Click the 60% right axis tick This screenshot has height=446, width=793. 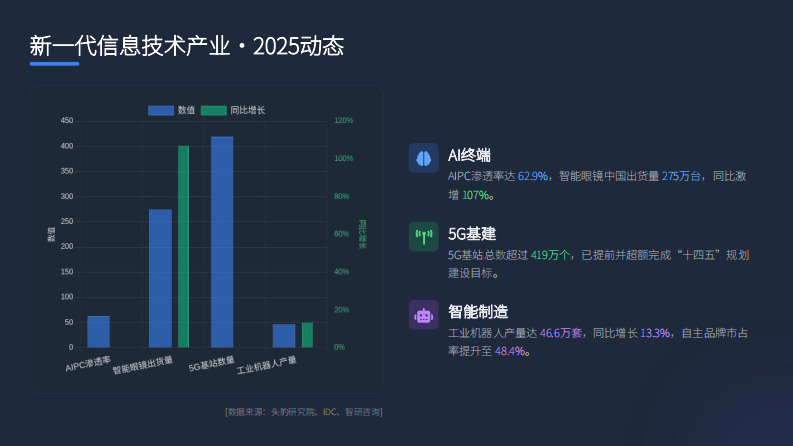click(341, 234)
